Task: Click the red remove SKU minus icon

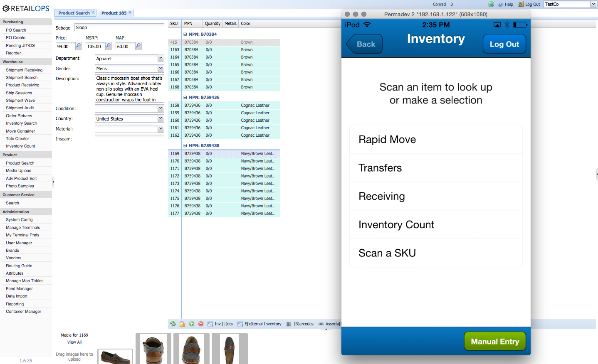Action: pyautogui.click(x=201, y=324)
